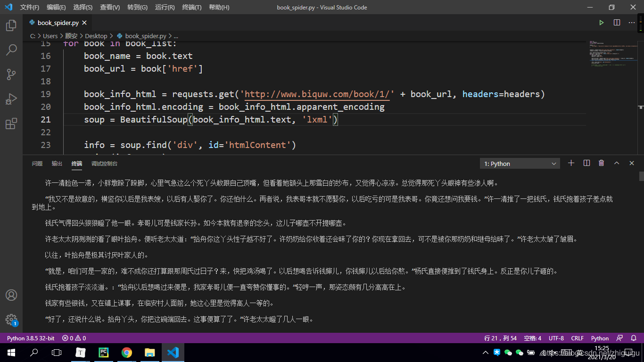Open the Manage settings gear

pyautogui.click(x=11, y=320)
